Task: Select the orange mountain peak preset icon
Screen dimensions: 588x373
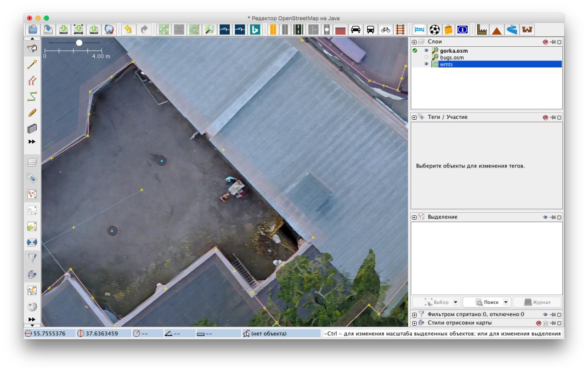Action: 497,30
